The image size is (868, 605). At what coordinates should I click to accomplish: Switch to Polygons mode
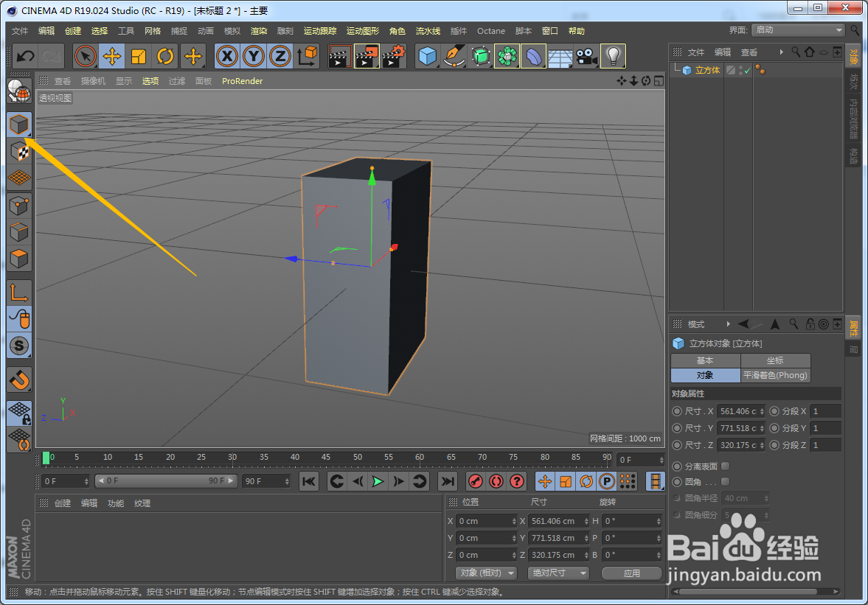[19, 258]
